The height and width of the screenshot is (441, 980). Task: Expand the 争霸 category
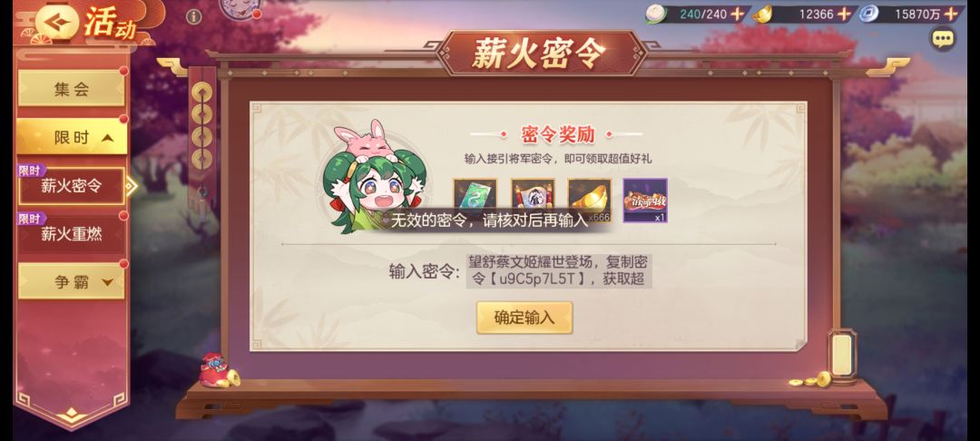[x=72, y=281]
